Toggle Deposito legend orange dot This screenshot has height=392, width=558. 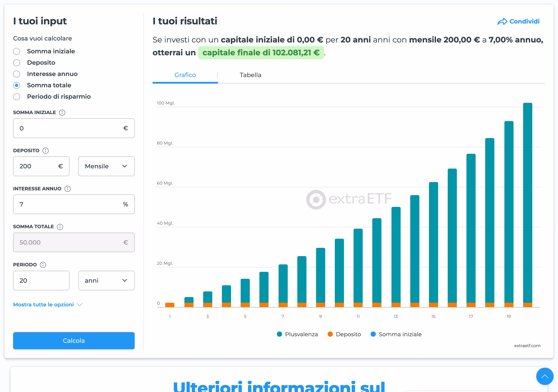(x=330, y=334)
